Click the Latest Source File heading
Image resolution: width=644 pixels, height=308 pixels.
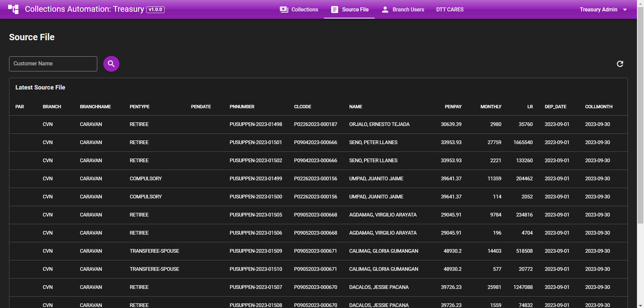coord(40,87)
